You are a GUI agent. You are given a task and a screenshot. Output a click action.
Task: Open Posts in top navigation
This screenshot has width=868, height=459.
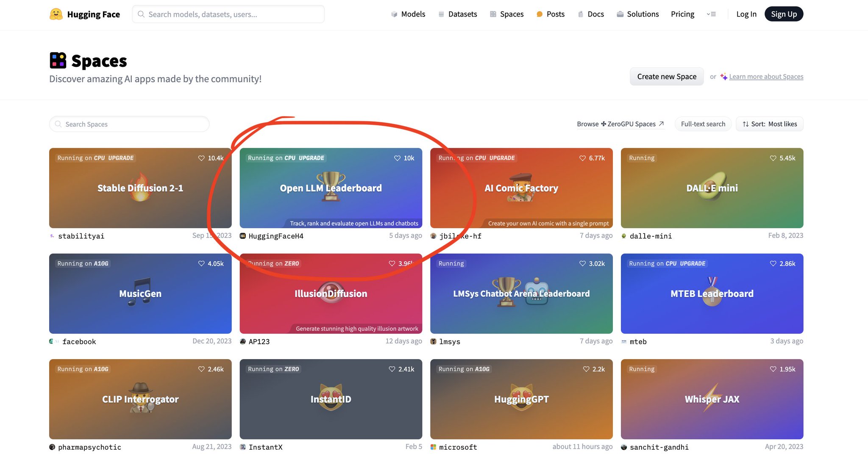point(550,14)
